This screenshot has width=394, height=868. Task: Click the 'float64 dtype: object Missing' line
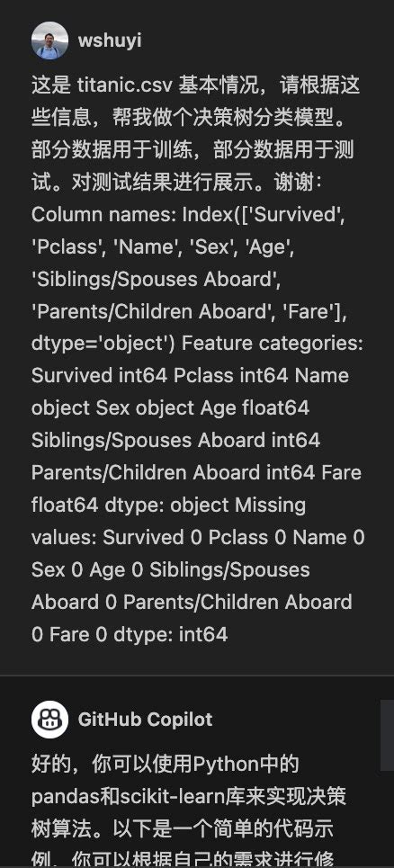pyautogui.click(x=168, y=505)
